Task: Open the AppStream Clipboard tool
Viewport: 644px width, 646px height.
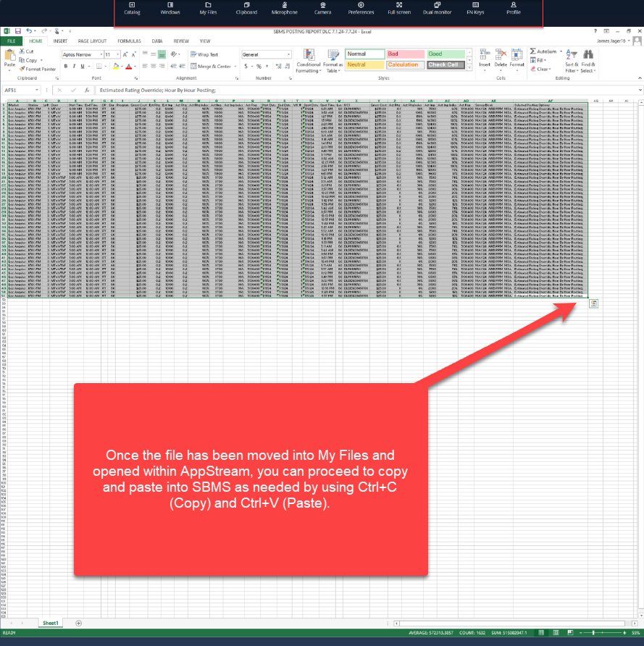Action: [x=246, y=8]
